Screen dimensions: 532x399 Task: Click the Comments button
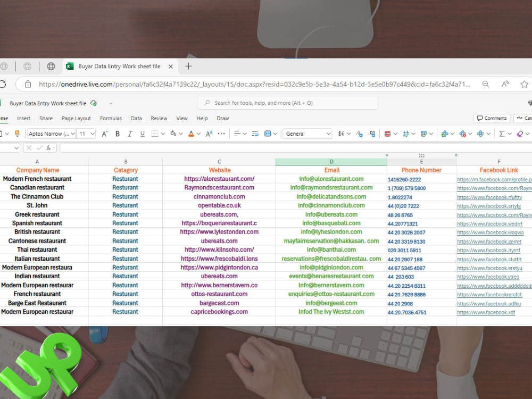[x=492, y=118]
